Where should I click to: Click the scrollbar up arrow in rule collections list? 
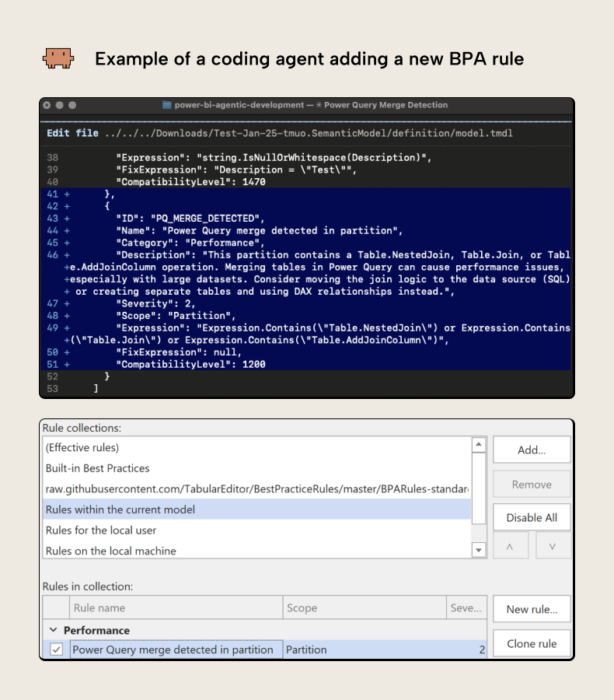click(479, 445)
